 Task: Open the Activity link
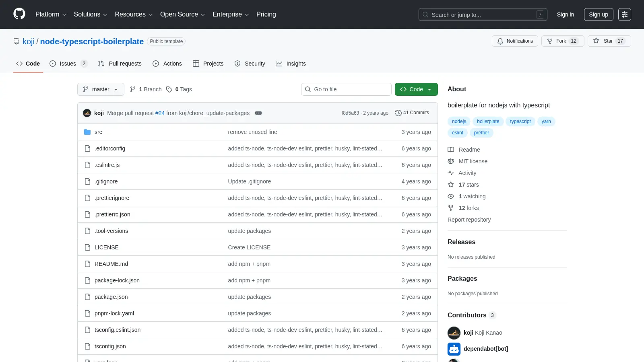[x=462, y=173]
